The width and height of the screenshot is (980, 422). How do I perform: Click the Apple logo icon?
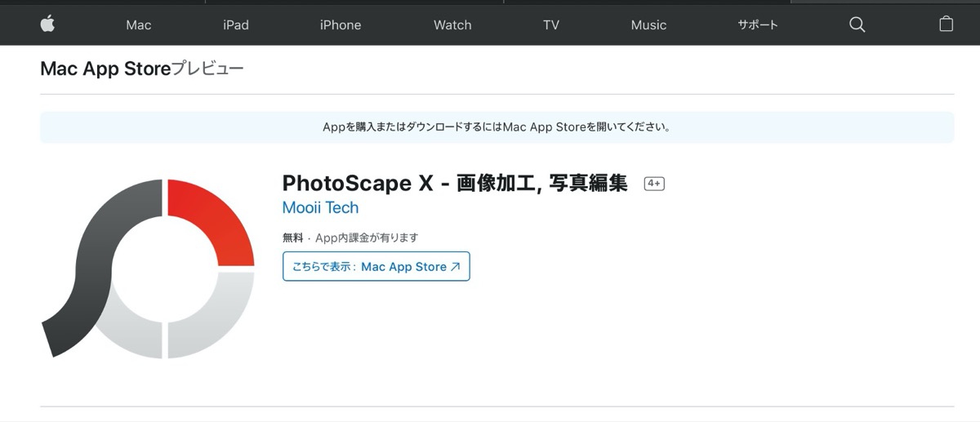point(47,24)
